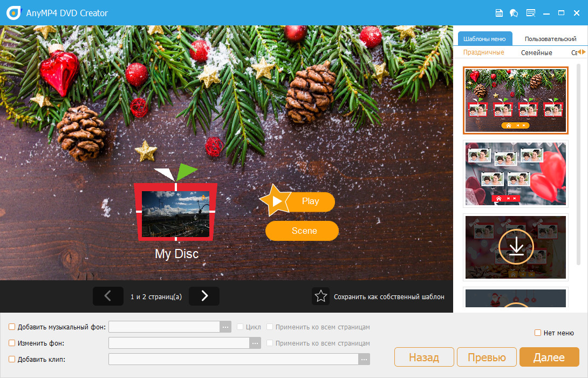Enable 'Добавить клип' checkbox

[x=12, y=359]
